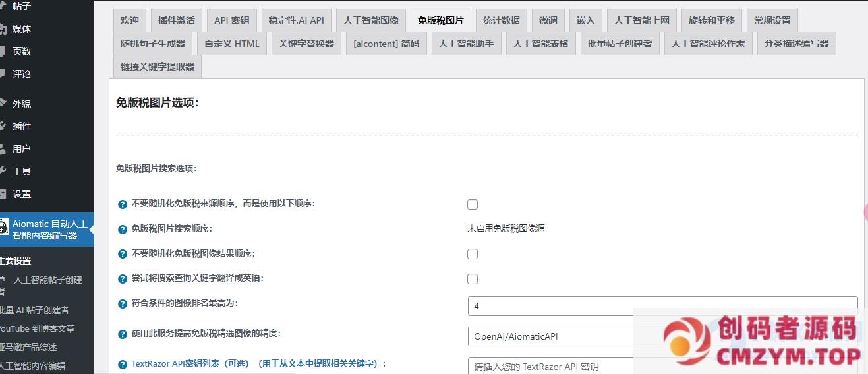Select the 批量帖子创建者 tab
Screen dimensions: 868x374
[620, 44]
